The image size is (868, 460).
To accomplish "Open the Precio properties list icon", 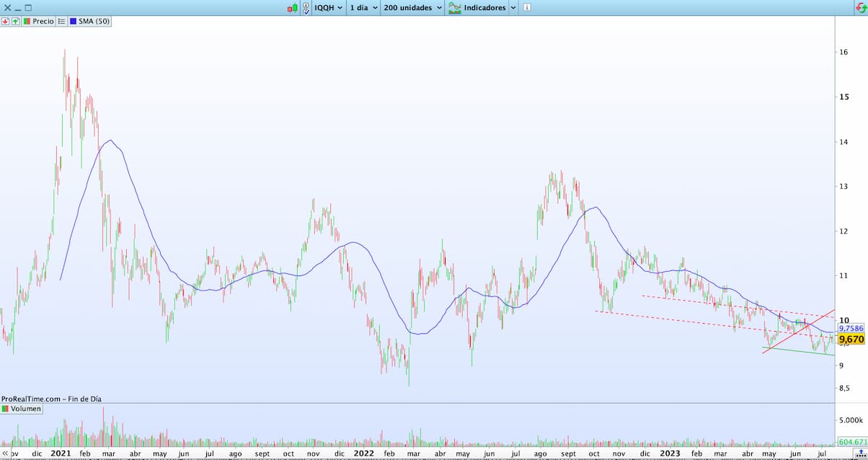I will [x=61, y=22].
